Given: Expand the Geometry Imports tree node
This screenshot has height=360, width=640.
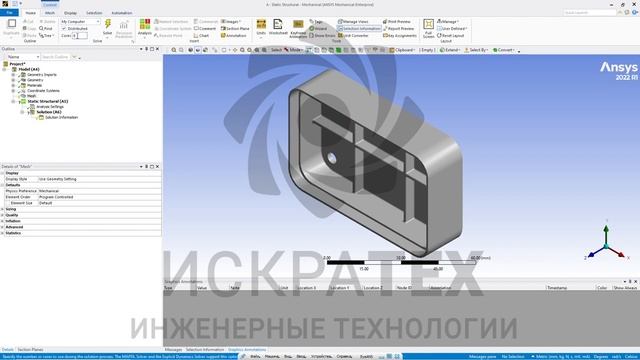Looking at the screenshot, I should (13, 75).
